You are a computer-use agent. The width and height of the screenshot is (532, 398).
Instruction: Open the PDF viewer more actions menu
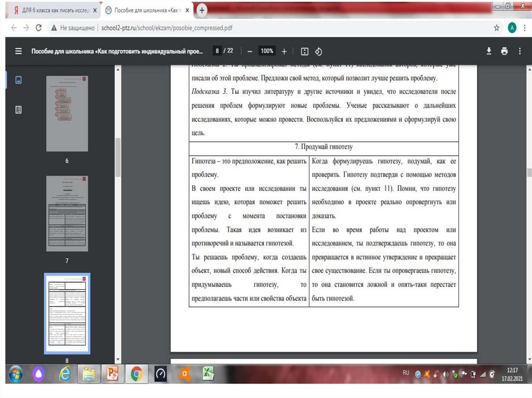(x=520, y=51)
